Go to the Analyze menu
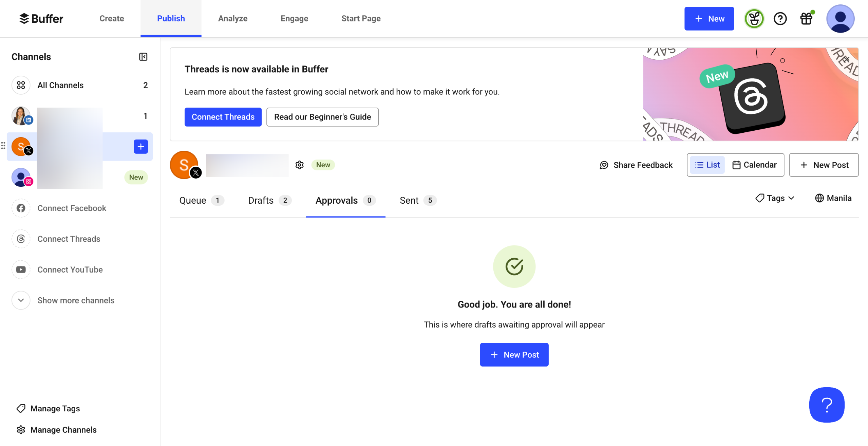868x446 pixels. tap(233, 19)
